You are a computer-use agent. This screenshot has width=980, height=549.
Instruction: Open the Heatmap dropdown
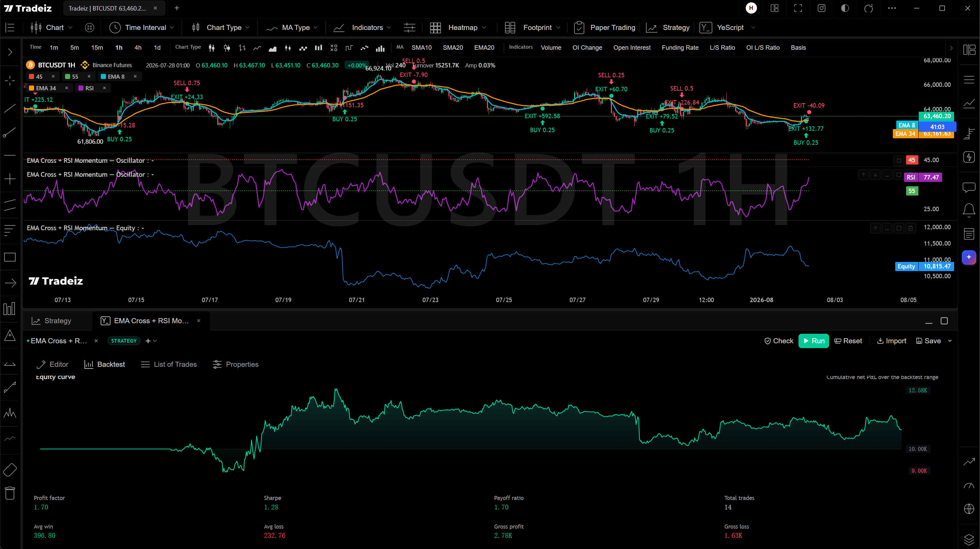click(458, 27)
